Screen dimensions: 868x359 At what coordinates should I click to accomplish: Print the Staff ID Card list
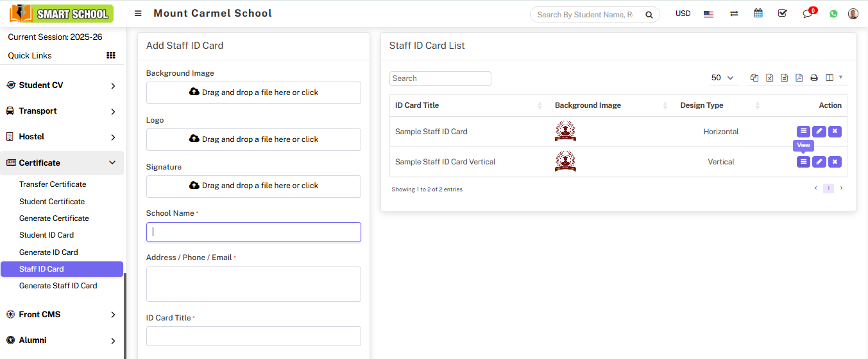coord(814,78)
